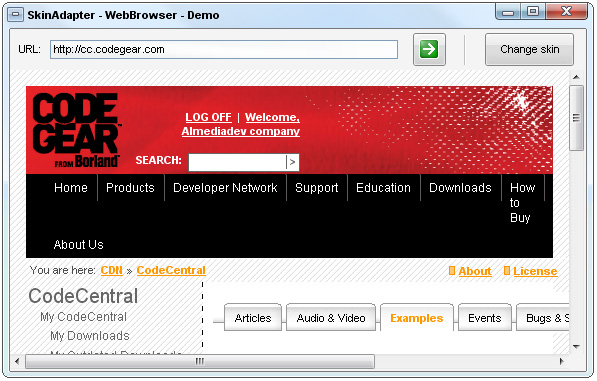Click My CodeCentral in sidebar
The width and height of the screenshot is (597, 381).
(83, 317)
